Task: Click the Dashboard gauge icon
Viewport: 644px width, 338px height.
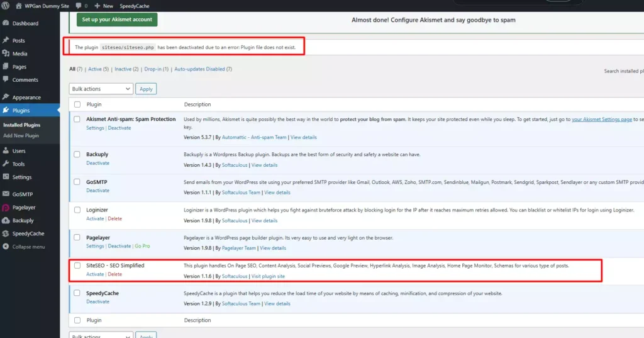Action: point(6,23)
